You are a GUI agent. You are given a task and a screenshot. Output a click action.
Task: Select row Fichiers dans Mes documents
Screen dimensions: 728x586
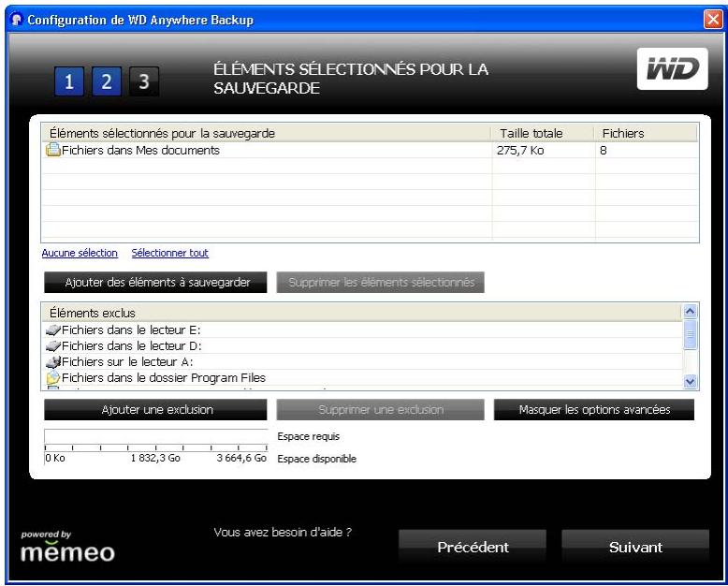tap(370, 151)
